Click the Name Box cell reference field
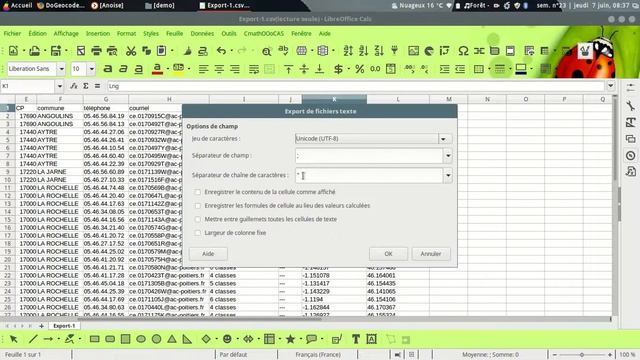Screen dimensions: 640x360 [x=28, y=86]
